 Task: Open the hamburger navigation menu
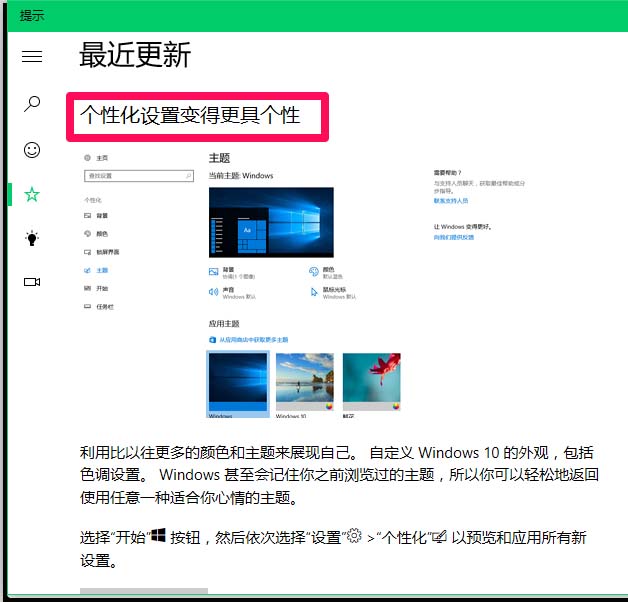tap(32, 56)
